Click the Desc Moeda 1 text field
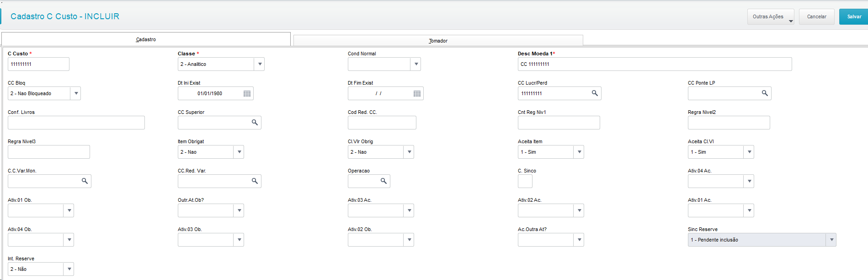Screen dimensions: 868x280 [654, 64]
